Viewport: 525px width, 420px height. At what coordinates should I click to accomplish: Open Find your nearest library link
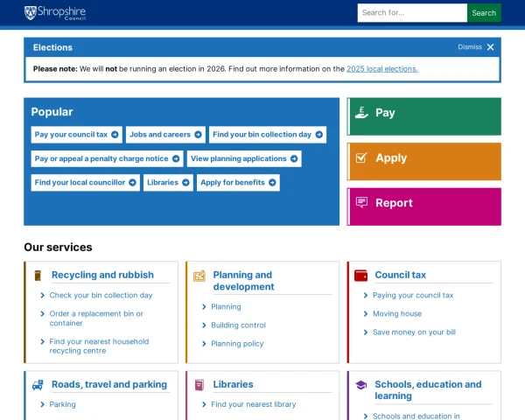[x=254, y=404]
